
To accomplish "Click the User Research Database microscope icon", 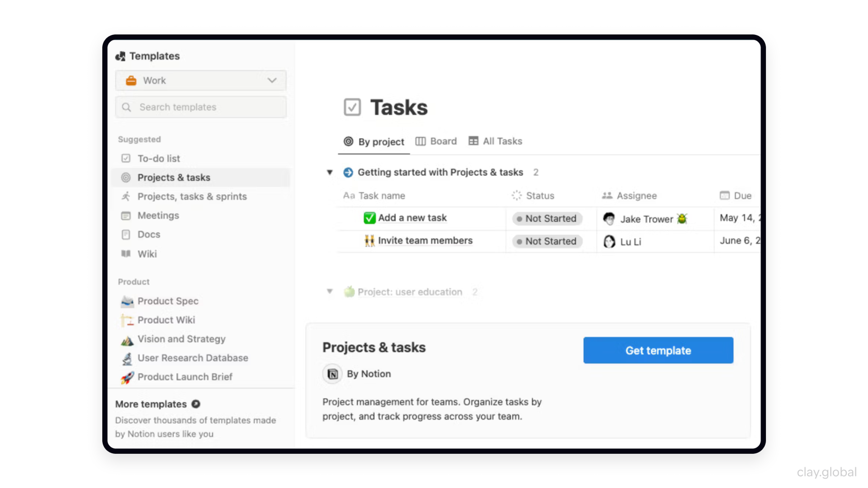I will click(127, 358).
